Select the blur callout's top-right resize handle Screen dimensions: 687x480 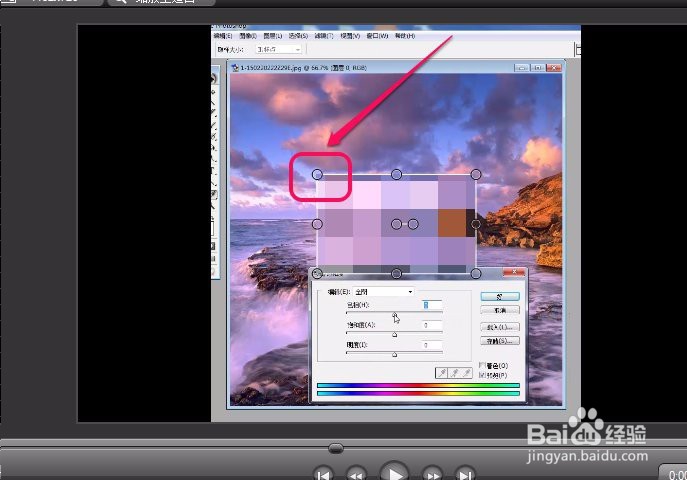click(x=476, y=175)
